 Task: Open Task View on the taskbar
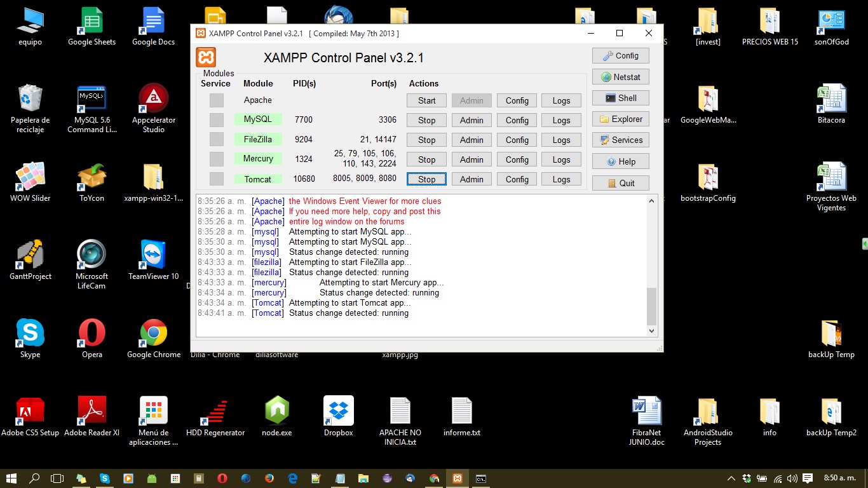coord(57,478)
